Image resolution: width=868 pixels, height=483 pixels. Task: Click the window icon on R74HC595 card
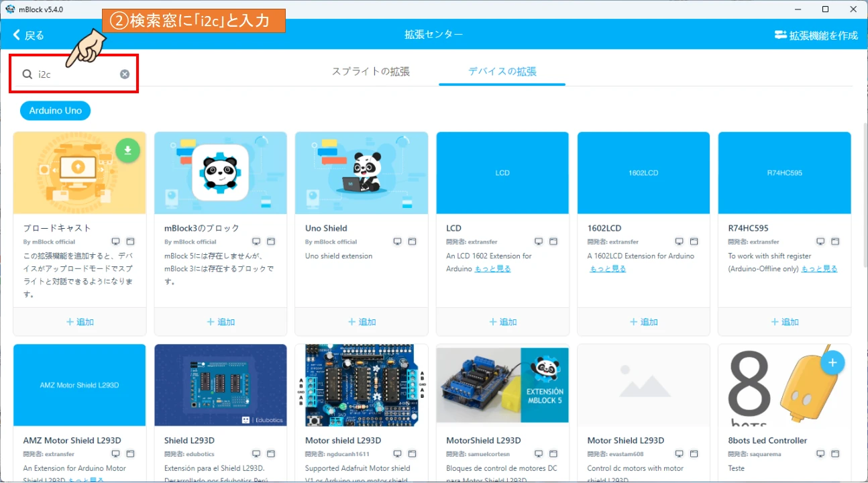[x=835, y=241]
